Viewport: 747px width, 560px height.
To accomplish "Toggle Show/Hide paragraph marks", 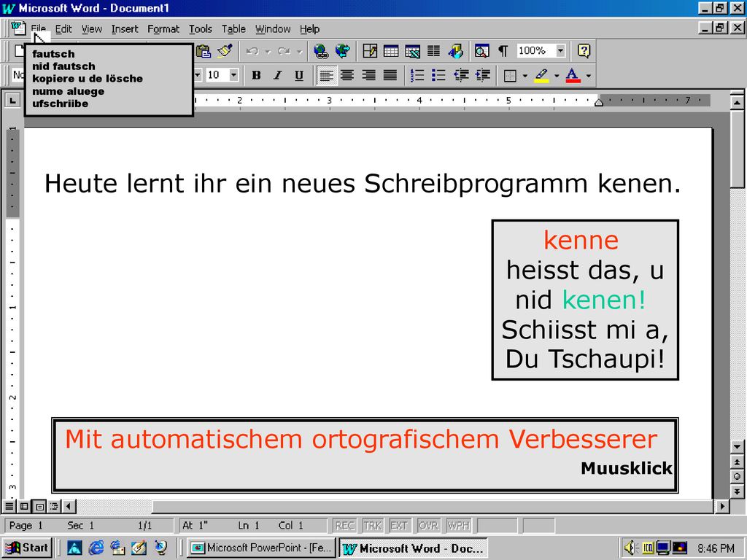I will 503,51.
